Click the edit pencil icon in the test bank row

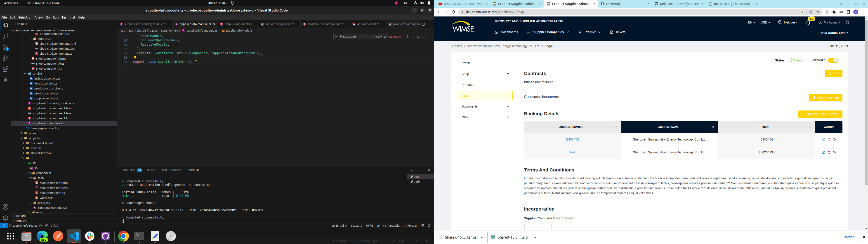coord(823,152)
